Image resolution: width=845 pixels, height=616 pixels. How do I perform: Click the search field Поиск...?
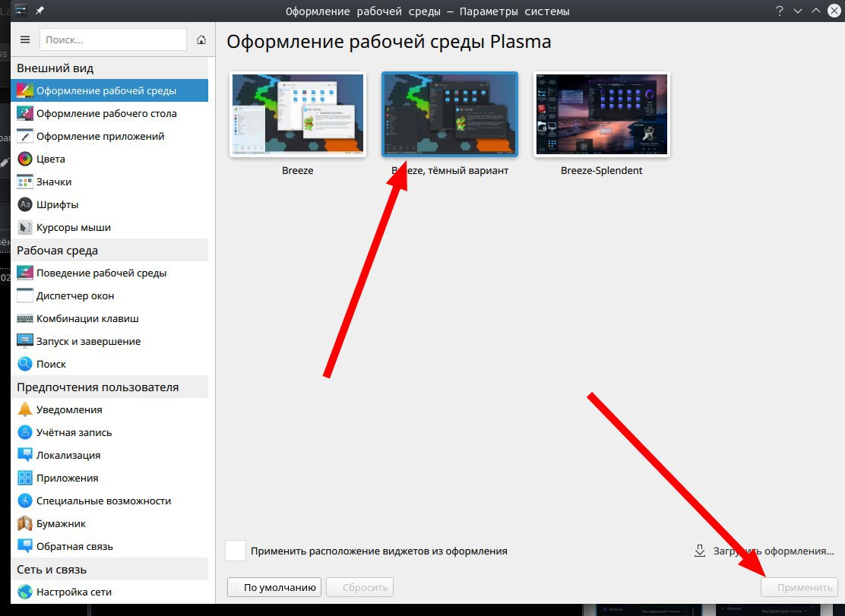click(x=113, y=39)
